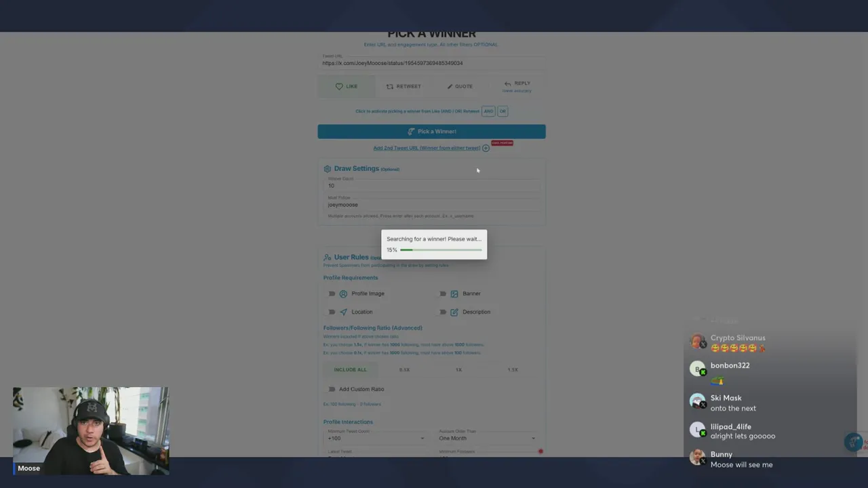Click the people icon next to User Rules
Screen dimensions: 868x488
tap(328, 258)
